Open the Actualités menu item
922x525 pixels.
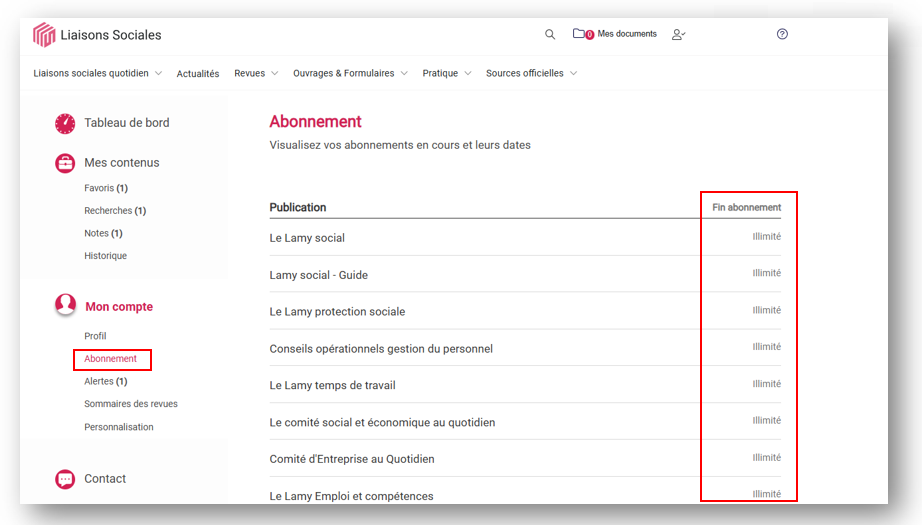pyautogui.click(x=198, y=73)
